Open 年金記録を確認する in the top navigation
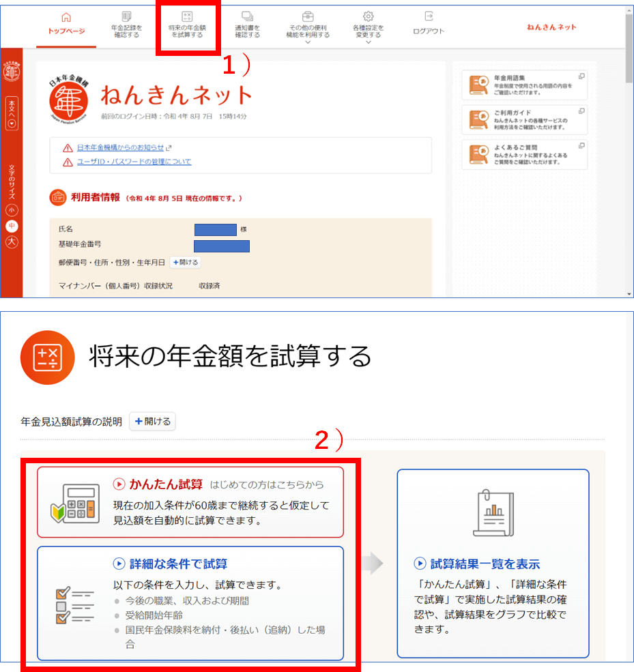 126,25
